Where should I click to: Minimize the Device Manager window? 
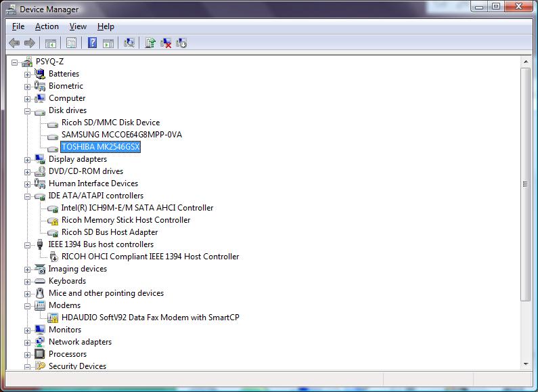[480, 7]
